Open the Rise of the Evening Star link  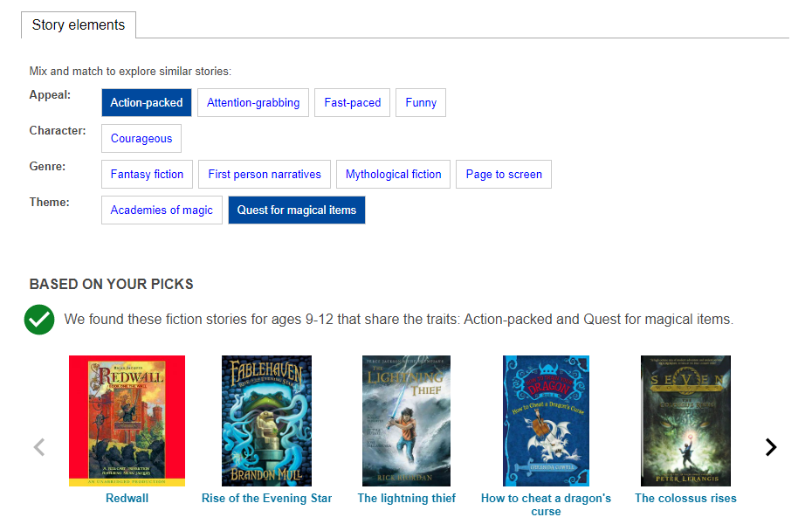(266, 498)
